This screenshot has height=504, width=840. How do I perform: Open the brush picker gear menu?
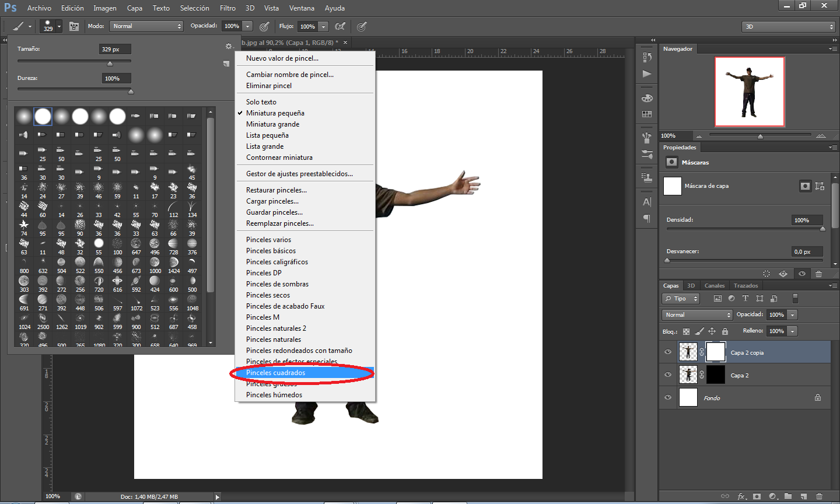229,46
